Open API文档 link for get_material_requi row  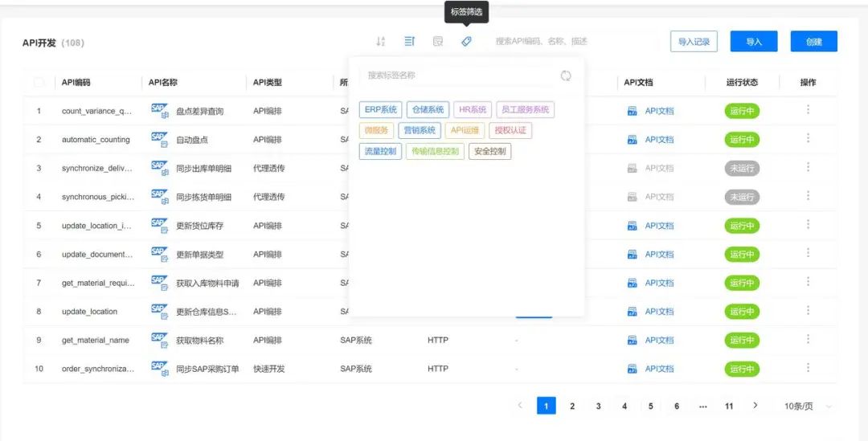(659, 283)
